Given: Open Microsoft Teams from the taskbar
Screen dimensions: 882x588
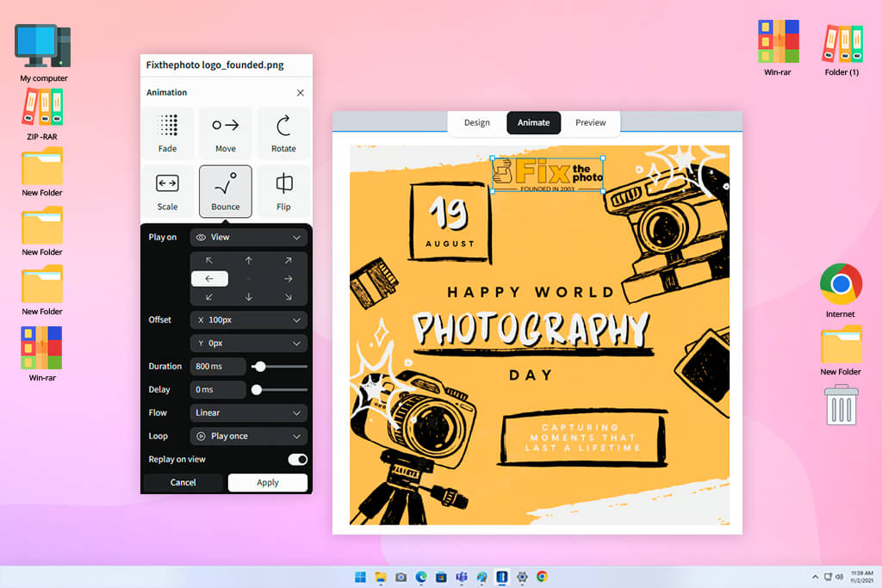Looking at the screenshot, I should click(x=462, y=577).
